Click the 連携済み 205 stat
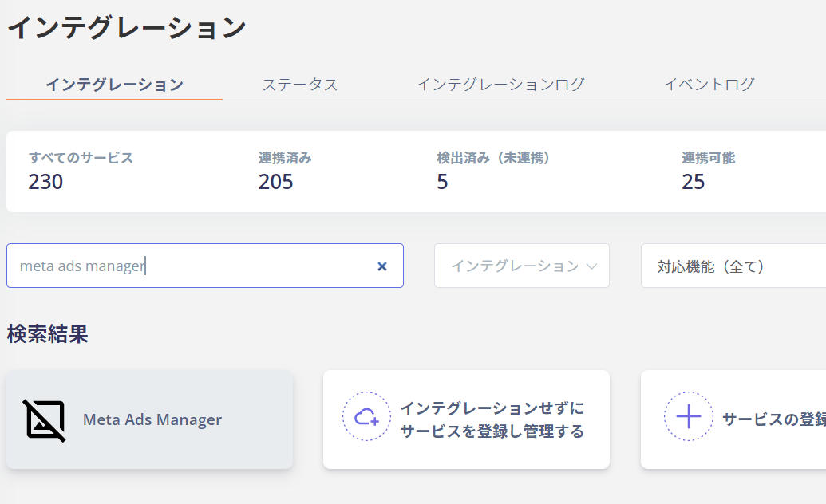The height and width of the screenshot is (504, 826). (285, 171)
